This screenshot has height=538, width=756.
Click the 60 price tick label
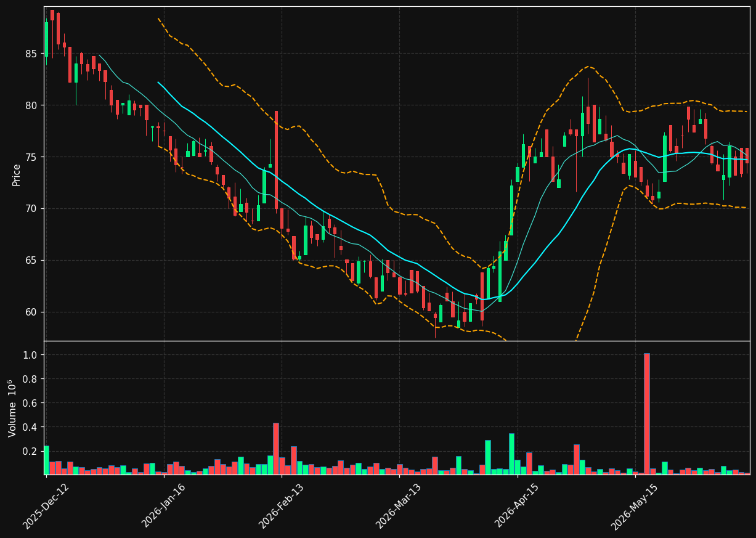click(32, 312)
